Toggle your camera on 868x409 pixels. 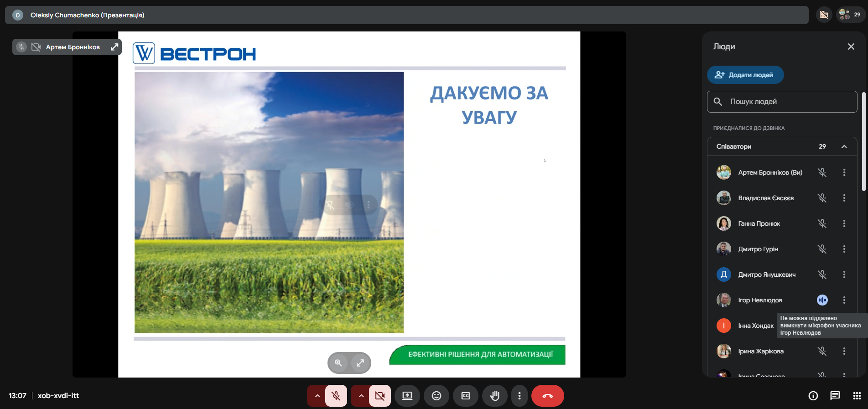point(379,396)
